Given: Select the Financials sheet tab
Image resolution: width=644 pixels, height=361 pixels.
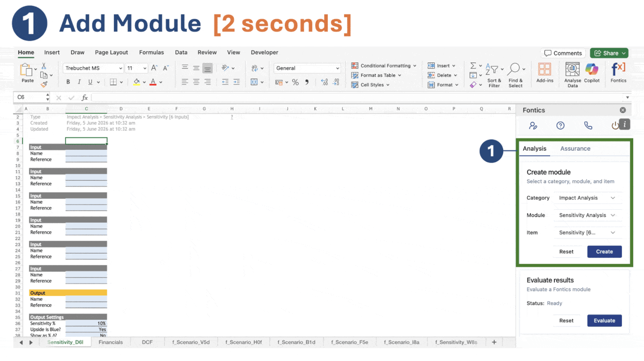Looking at the screenshot, I should (111, 342).
